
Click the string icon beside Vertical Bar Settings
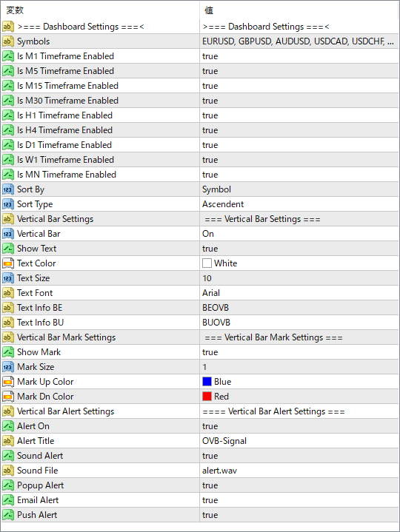point(8,219)
